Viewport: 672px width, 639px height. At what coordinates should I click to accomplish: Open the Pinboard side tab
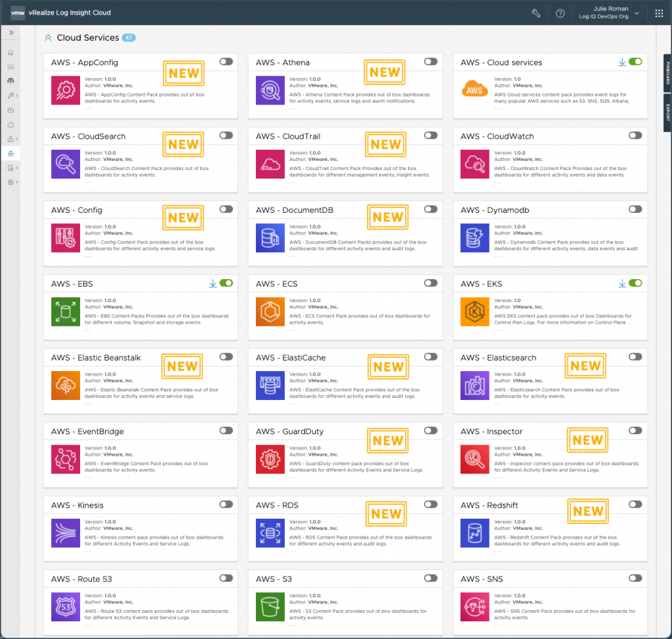667,73
